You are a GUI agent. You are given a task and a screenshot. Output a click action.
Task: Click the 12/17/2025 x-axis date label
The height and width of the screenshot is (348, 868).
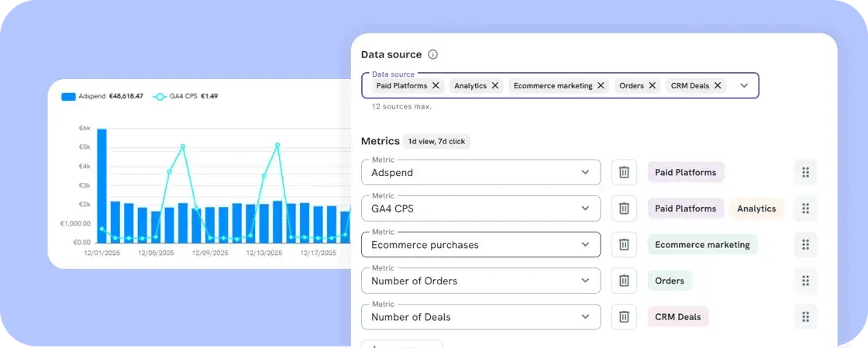[x=318, y=253]
